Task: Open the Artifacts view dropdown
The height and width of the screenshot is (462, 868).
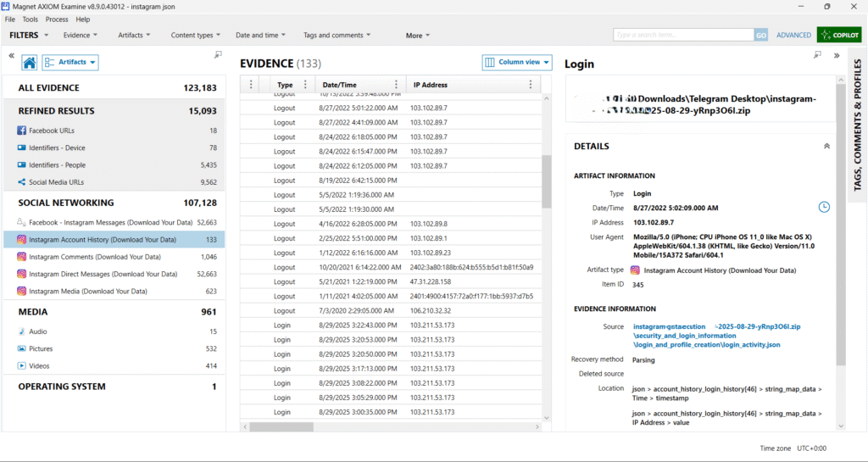Action: tap(70, 63)
